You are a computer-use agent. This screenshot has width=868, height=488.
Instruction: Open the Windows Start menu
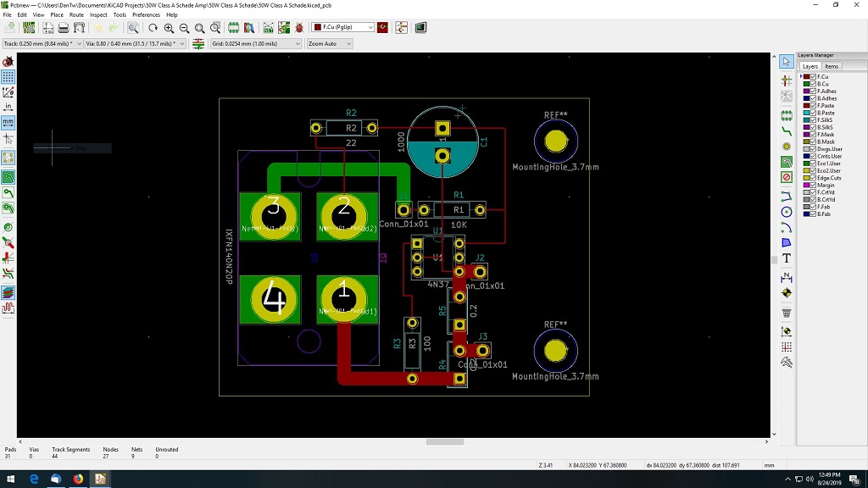pos(10,480)
